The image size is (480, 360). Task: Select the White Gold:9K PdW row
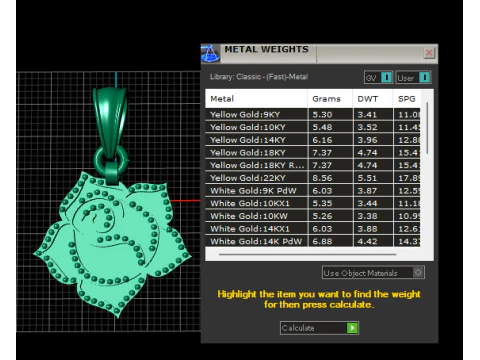point(313,191)
